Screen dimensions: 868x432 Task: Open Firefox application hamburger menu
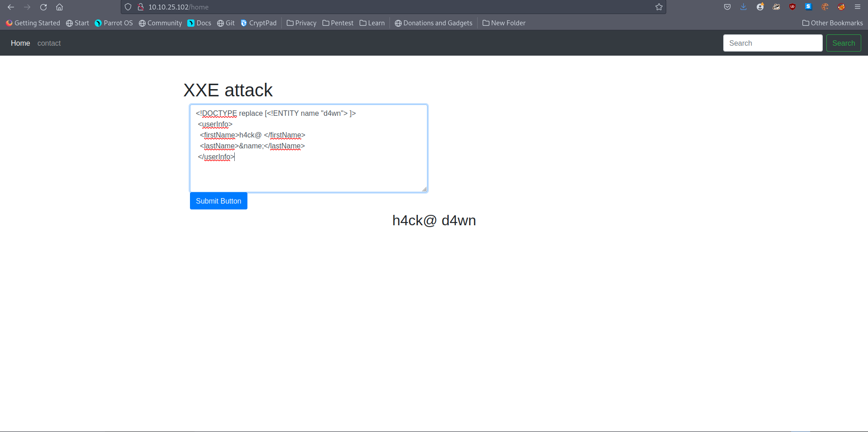[x=857, y=7]
